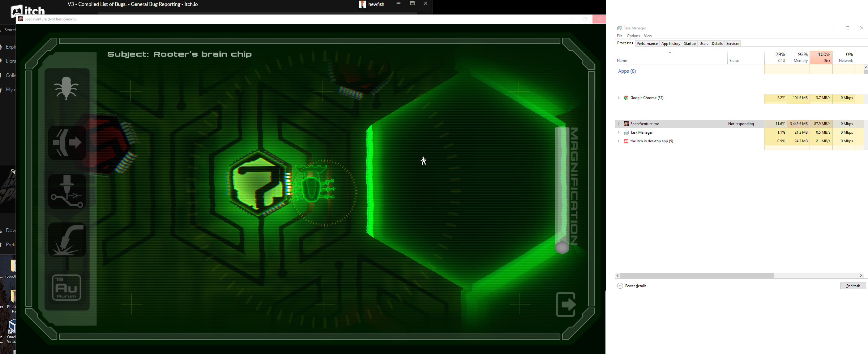Viewport: 868px width, 354px height.
Task: Click the hewfish avatar in the itch window
Action: coord(362,4)
